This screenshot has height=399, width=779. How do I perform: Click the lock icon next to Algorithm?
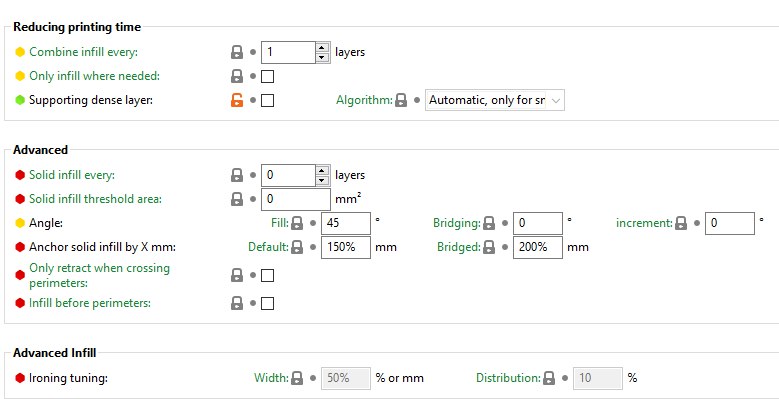pyautogui.click(x=401, y=100)
